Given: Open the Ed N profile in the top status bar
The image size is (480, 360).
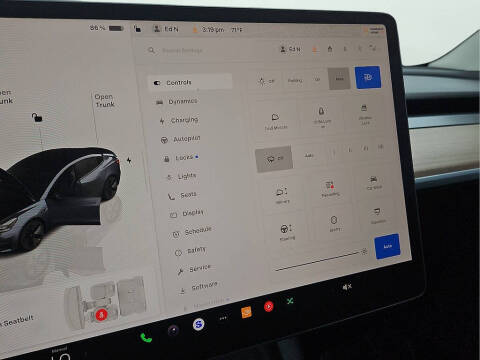Looking at the screenshot, I should [x=166, y=29].
